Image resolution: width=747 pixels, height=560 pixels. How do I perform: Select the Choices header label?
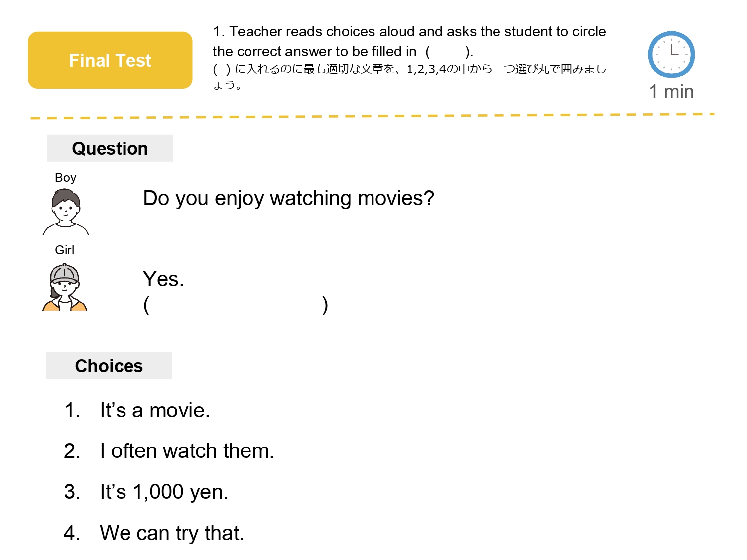pos(109,366)
